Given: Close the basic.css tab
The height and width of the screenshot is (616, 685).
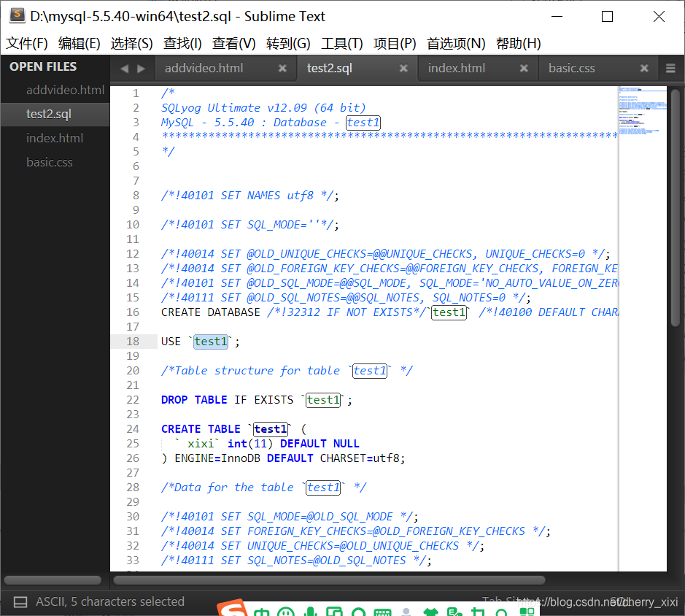Looking at the screenshot, I should (644, 68).
